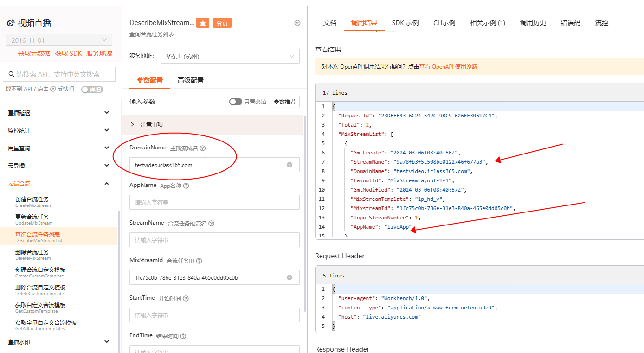
Task: Toggle the 详细 switch under API search
Action: point(92,90)
